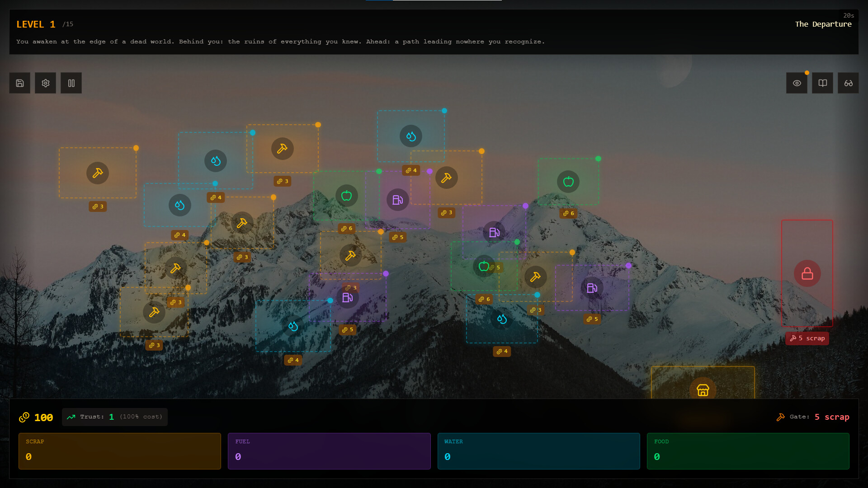Screen dimensions: 868x488
Task: Click the binoculars scout icon
Action: tap(848, 83)
